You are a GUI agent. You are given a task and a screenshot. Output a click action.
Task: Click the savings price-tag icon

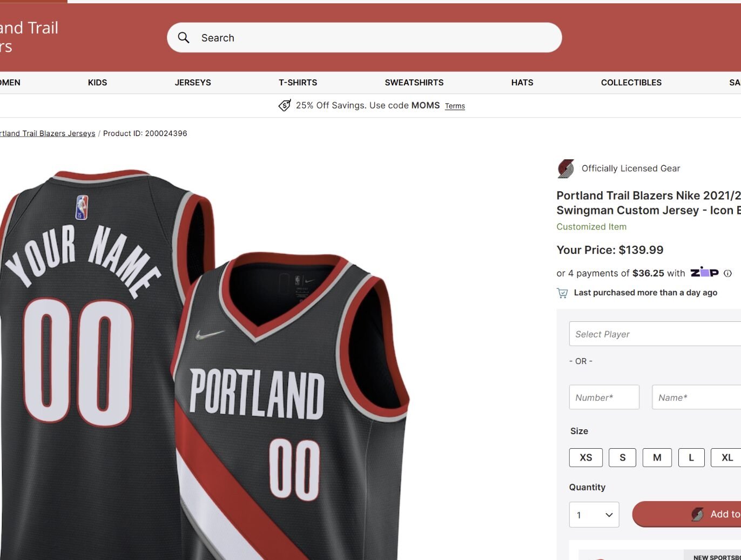(285, 105)
